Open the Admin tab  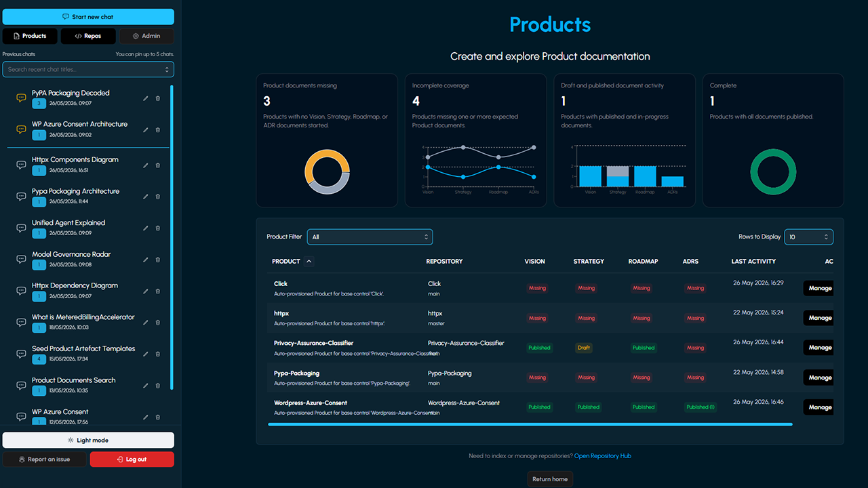point(146,36)
